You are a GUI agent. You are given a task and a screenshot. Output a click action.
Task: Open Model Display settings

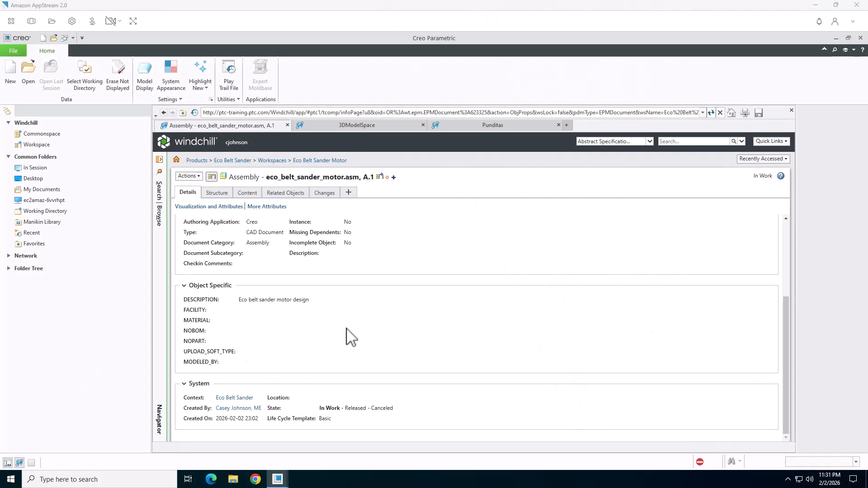coord(145,75)
